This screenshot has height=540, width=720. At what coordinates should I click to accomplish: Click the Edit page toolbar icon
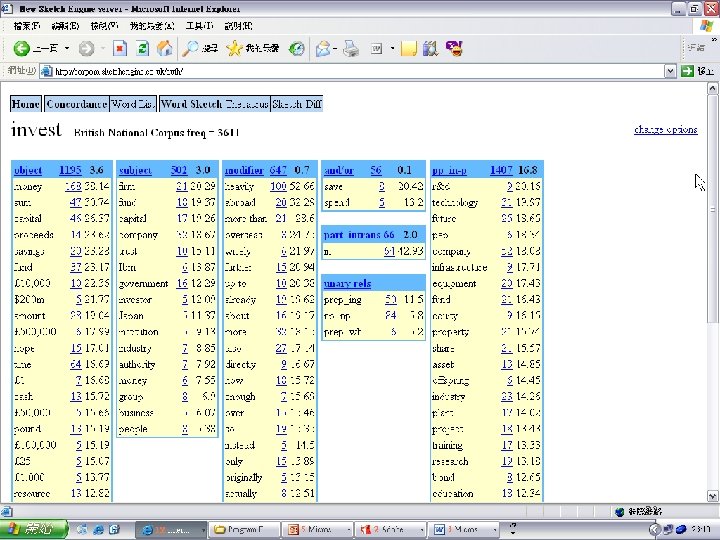pos(377,48)
